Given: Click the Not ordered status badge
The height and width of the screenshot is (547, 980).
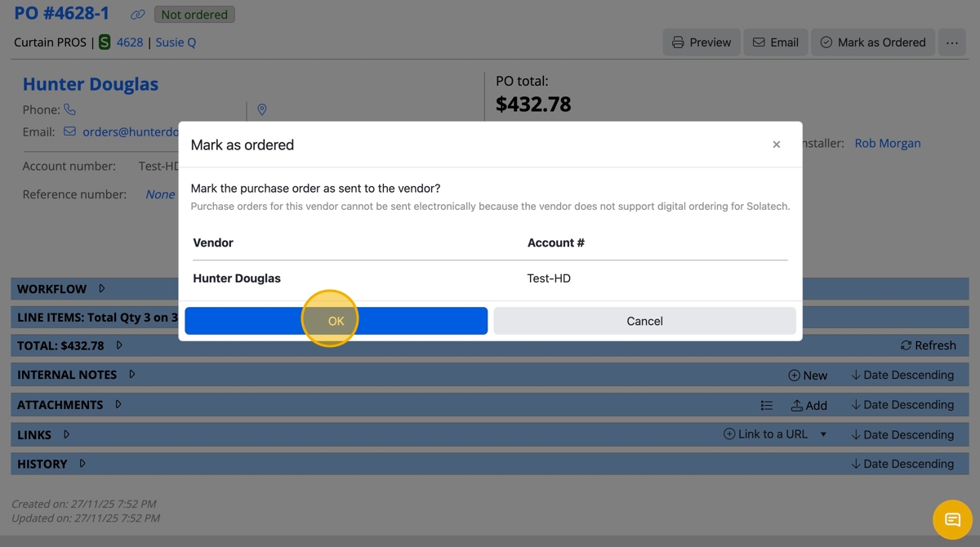Looking at the screenshot, I should 194,15.
